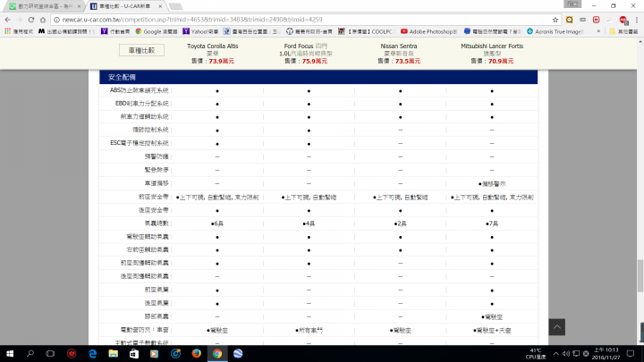
Task: Reload the page with the refresh icon
Action: click(x=31, y=20)
